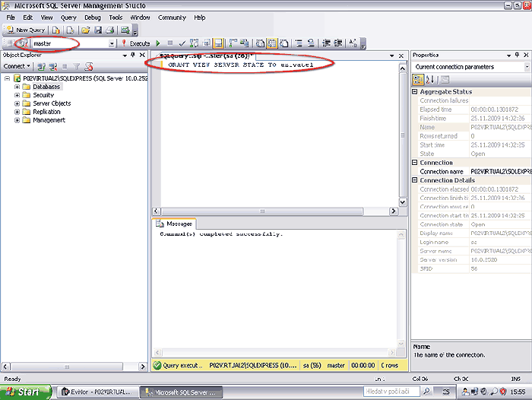
Task: Open Current connection parameters dropdown
Action: (x=527, y=67)
